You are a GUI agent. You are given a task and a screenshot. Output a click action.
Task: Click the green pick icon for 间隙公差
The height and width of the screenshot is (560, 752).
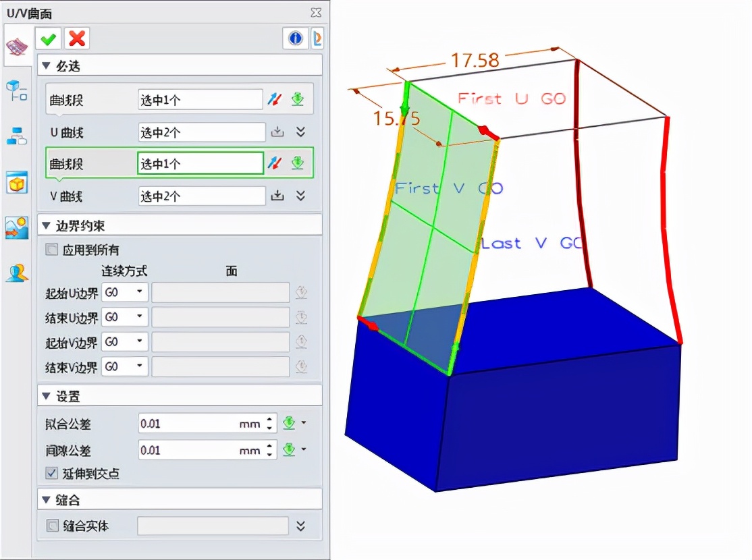pos(289,450)
